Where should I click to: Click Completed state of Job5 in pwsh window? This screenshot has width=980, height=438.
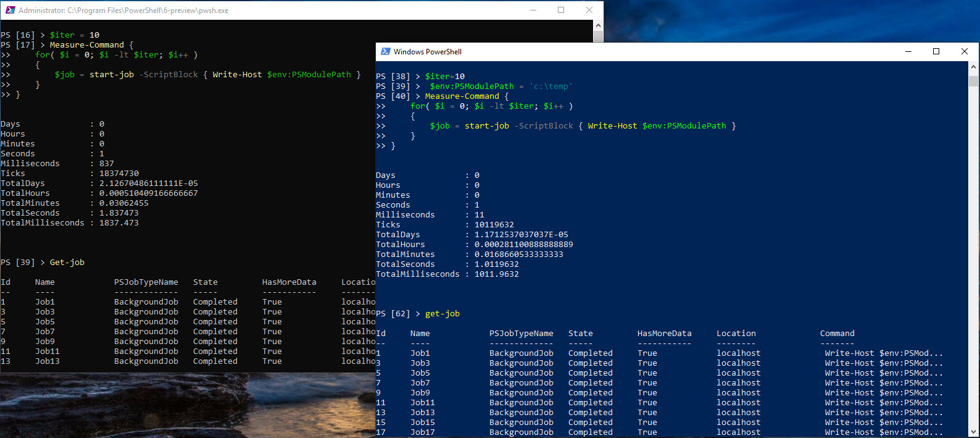215,322
